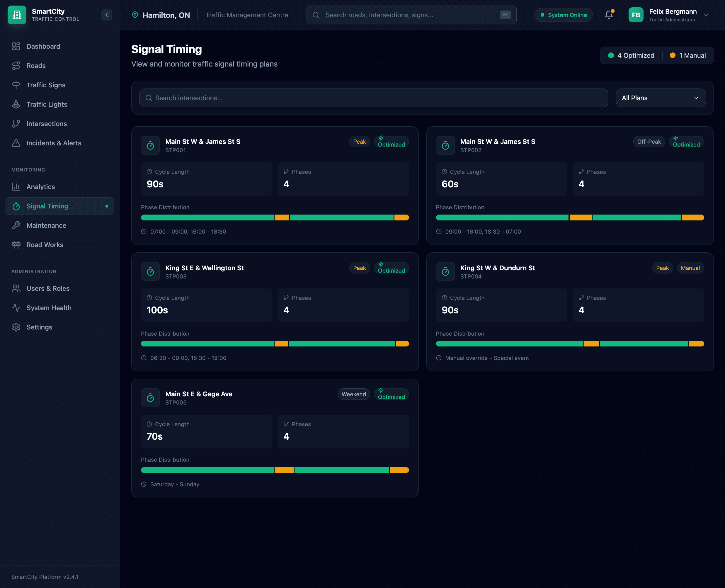Click the notification bell icon
The width and height of the screenshot is (725, 588).
608,15
